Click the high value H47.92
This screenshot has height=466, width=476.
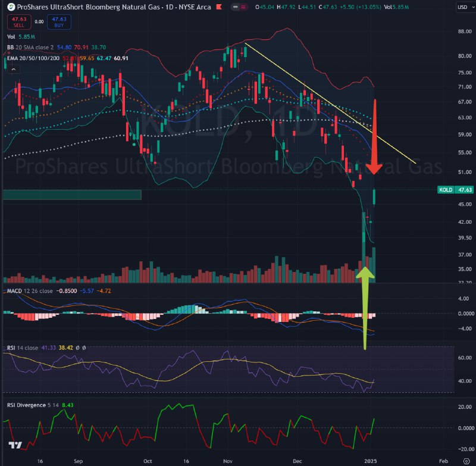click(x=286, y=7)
